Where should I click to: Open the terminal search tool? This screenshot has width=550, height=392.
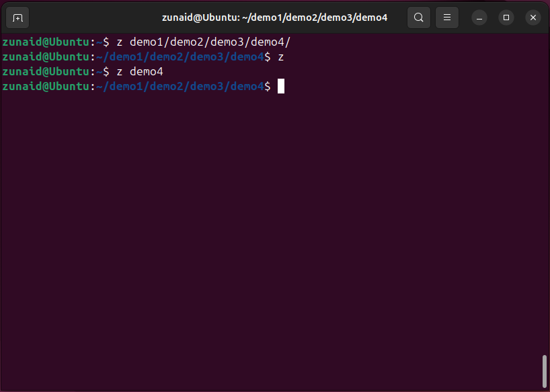point(418,17)
